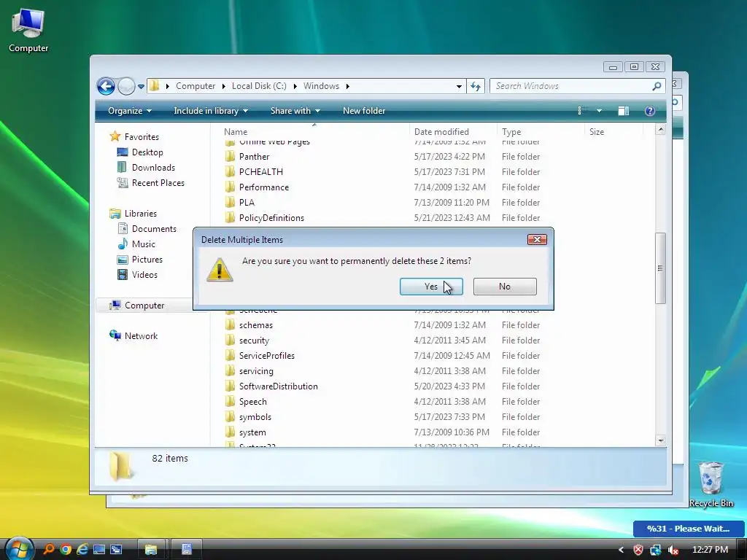Open Desktop in Favorites
This screenshot has width=747, height=560.
coord(147,152)
